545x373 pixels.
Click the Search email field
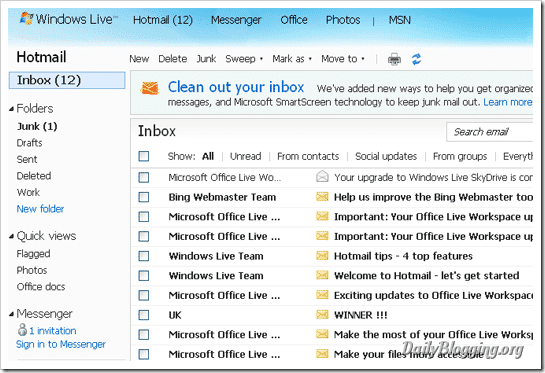489,132
